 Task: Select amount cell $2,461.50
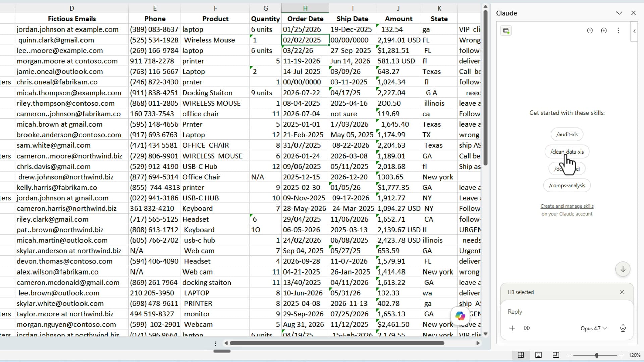click(x=398, y=324)
